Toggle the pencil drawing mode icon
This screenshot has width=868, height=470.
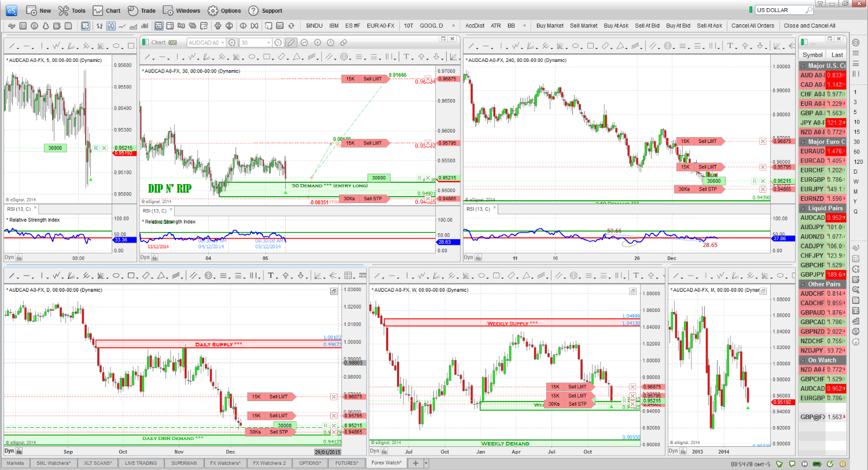[292, 42]
